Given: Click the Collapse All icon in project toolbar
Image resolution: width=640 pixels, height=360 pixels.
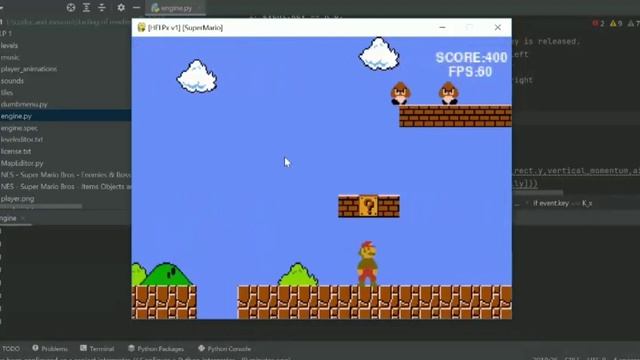Looking at the screenshot, I should click(x=102, y=7).
